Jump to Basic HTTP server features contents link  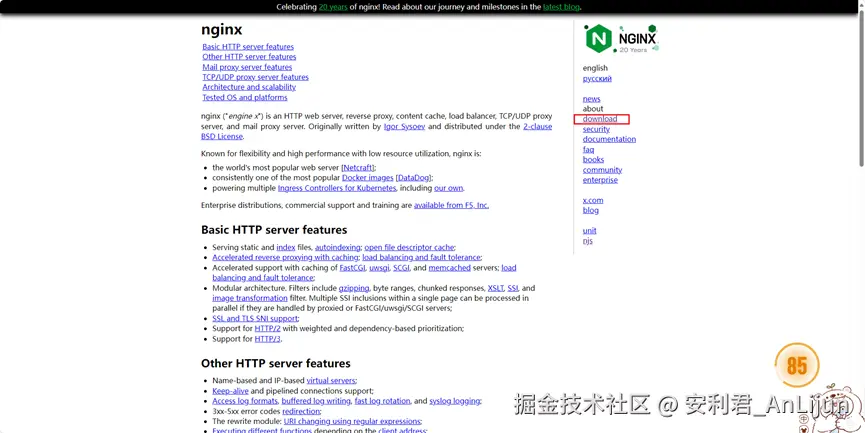(x=248, y=47)
